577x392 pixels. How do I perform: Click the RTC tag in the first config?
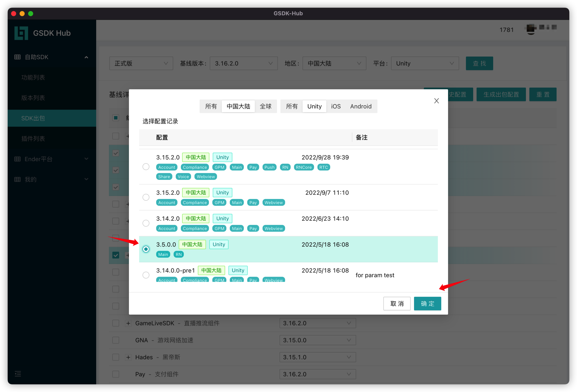pyautogui.click(x=323, y=167)
